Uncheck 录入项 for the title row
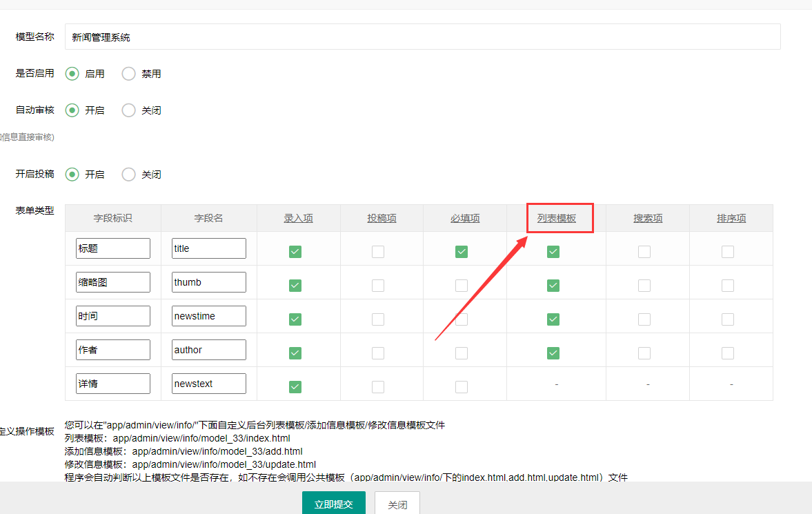 [295, 252]
